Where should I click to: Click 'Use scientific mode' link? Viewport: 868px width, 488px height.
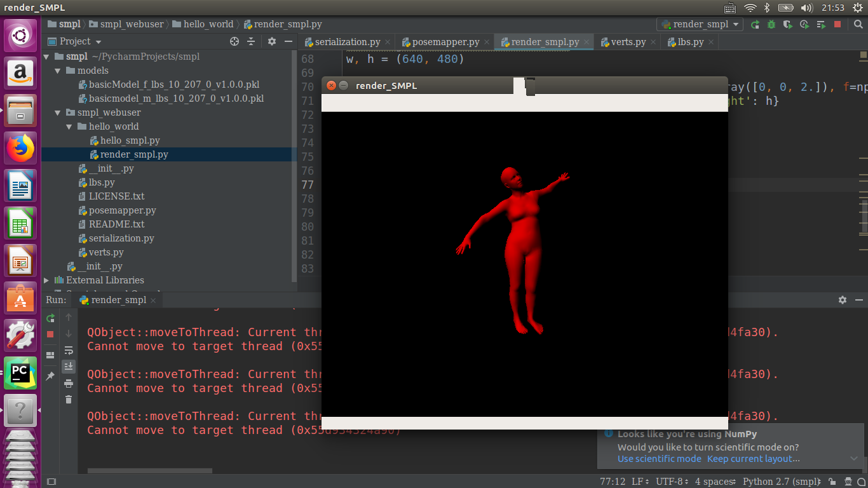pos(660,459)
